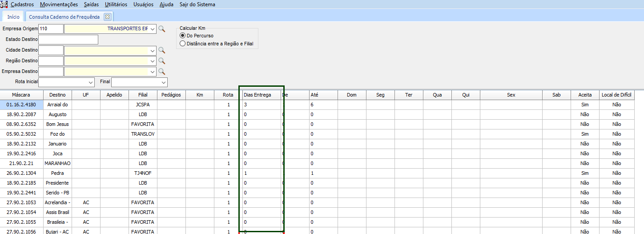This screenshot has width=644, height=234.
Task: Click the Local de Difícil column header
Action: point(616,95)
